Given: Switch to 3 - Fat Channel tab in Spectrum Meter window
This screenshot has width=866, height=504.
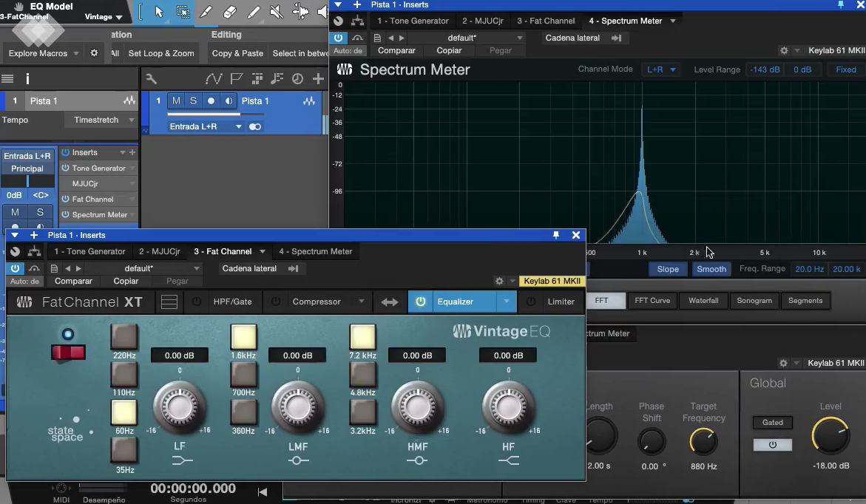Looking at the screenshot, I should (x=546, y=21).
